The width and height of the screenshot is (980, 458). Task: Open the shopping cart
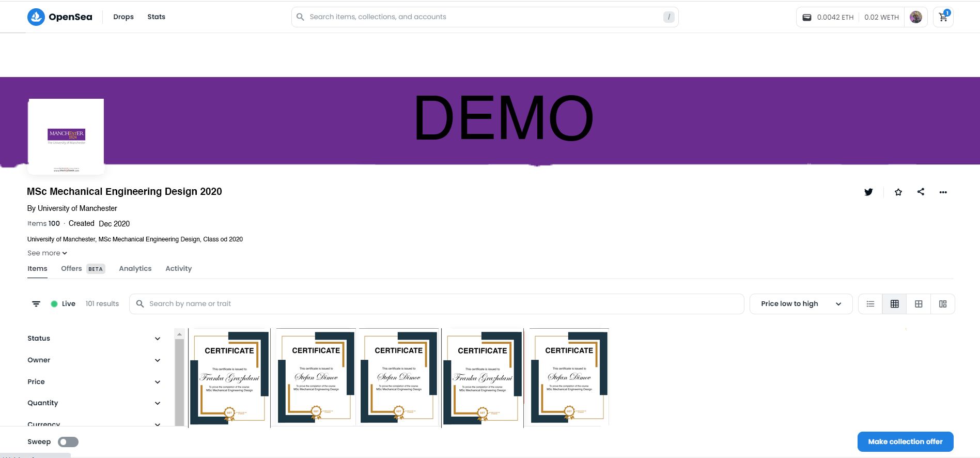pyautogui.click(x=943, y=17)
